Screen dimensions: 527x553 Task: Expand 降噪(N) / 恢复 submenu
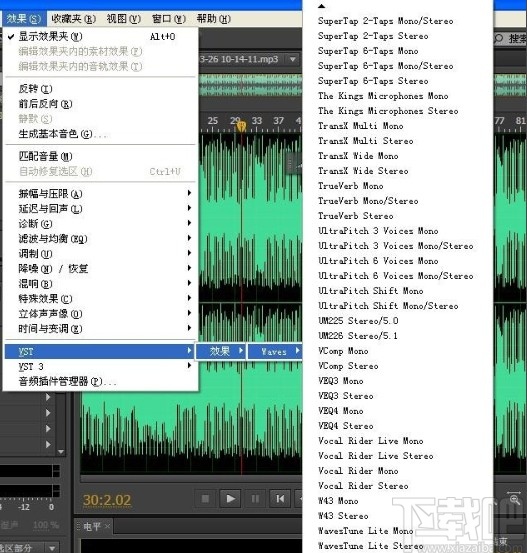[101, 269]
